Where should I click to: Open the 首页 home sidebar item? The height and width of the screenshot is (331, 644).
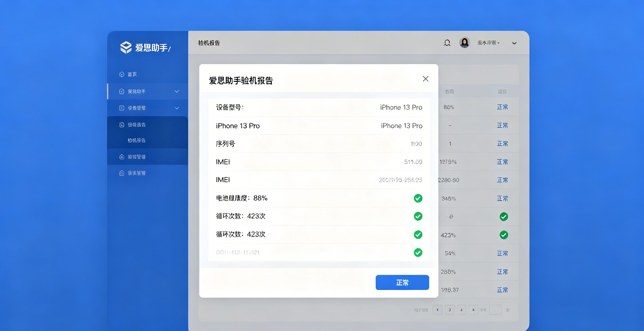[148, 74]
